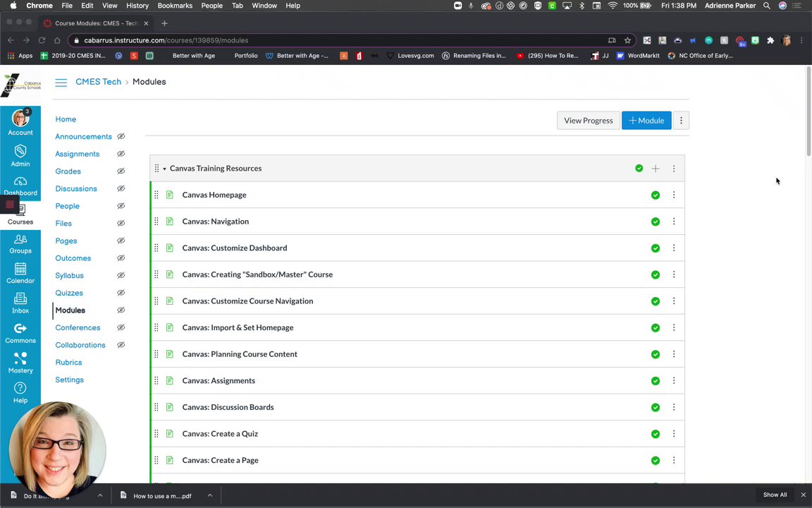Click add item plus in Canvas Training Resources
This screenshot has width=812, height=508.
(656, 169)
